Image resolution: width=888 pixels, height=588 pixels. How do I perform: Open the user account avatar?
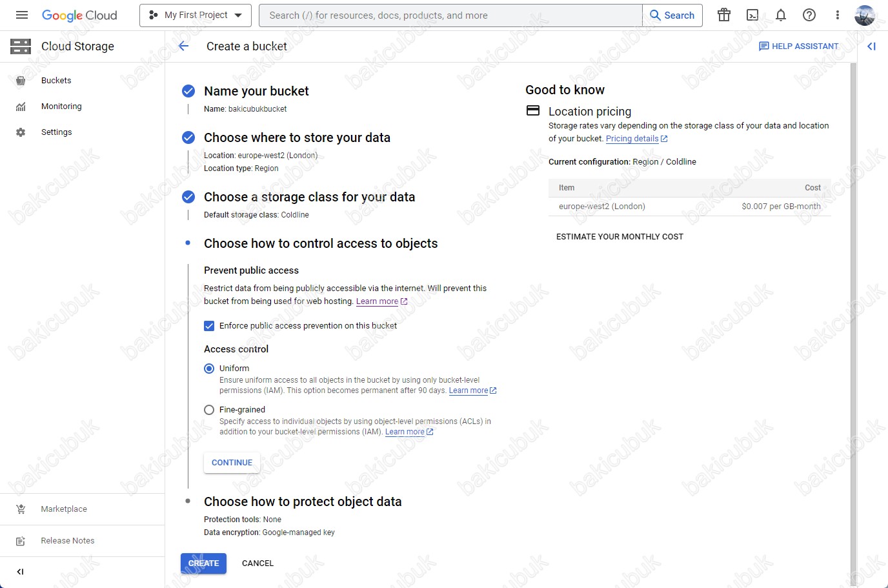865,15
